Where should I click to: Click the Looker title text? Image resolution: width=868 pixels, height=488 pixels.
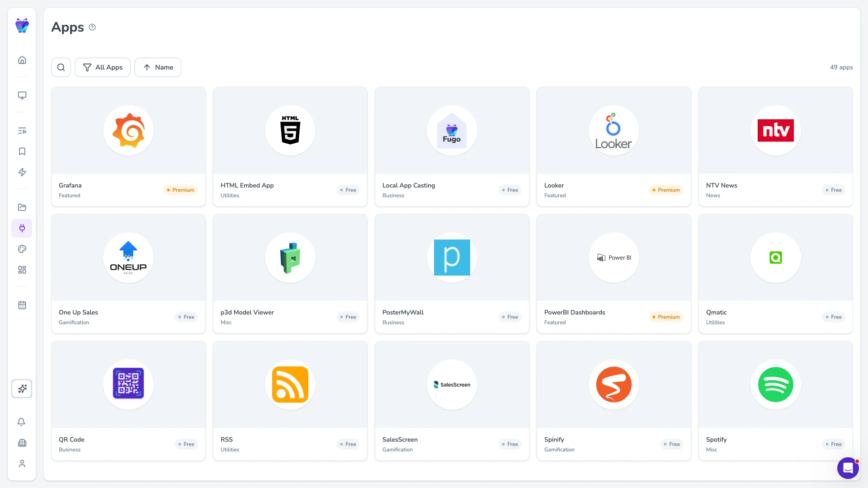554,185
